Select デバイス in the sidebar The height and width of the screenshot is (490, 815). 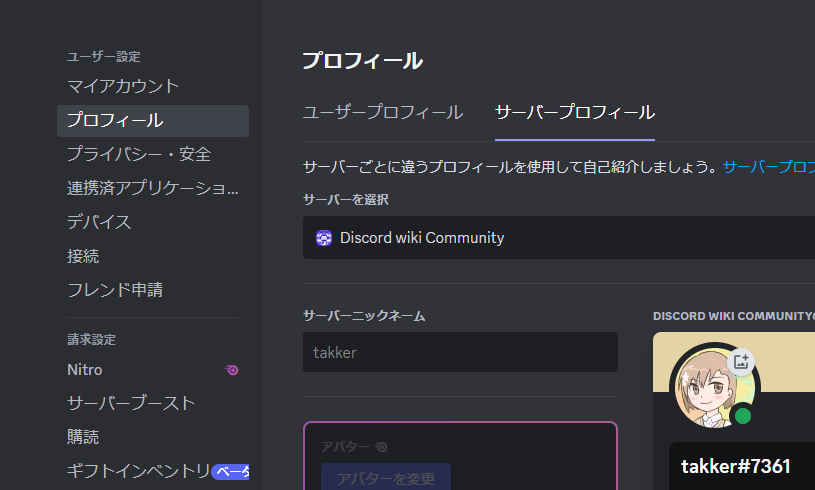[x=99, y=222]
